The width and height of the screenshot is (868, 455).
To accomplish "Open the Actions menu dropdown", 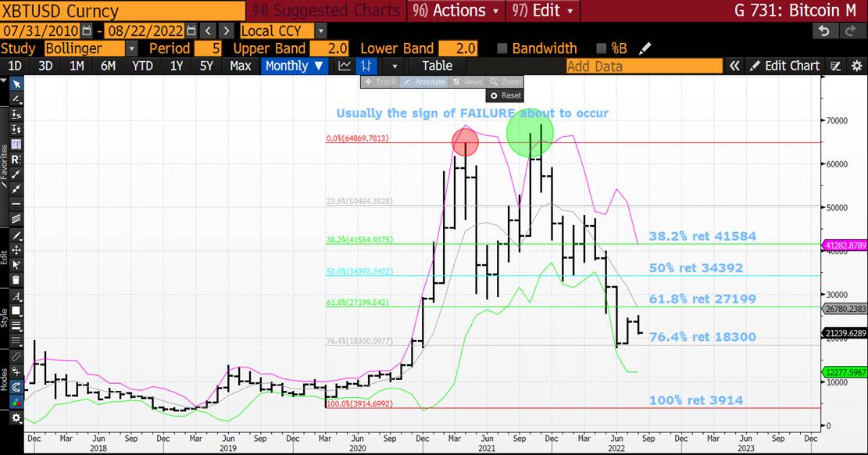I will click(455, 10).
